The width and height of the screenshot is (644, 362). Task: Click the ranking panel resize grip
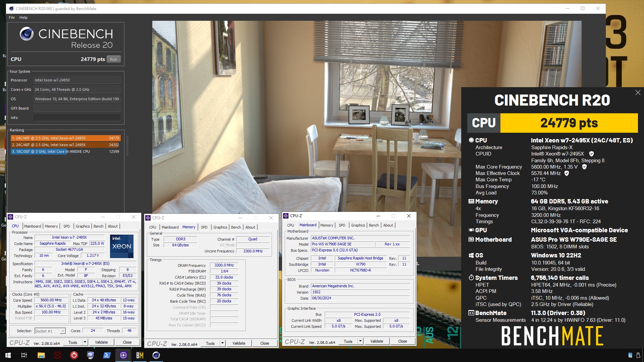[127, 146]
